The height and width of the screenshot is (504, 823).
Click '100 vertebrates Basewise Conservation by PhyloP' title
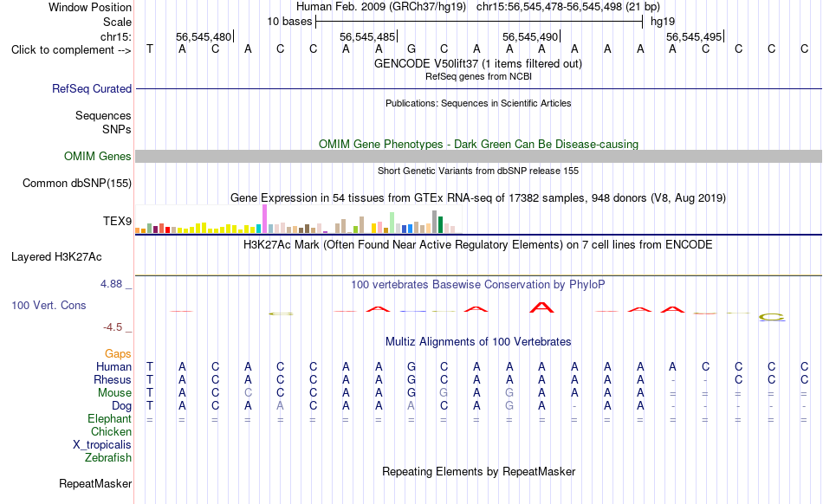point(477,285)
